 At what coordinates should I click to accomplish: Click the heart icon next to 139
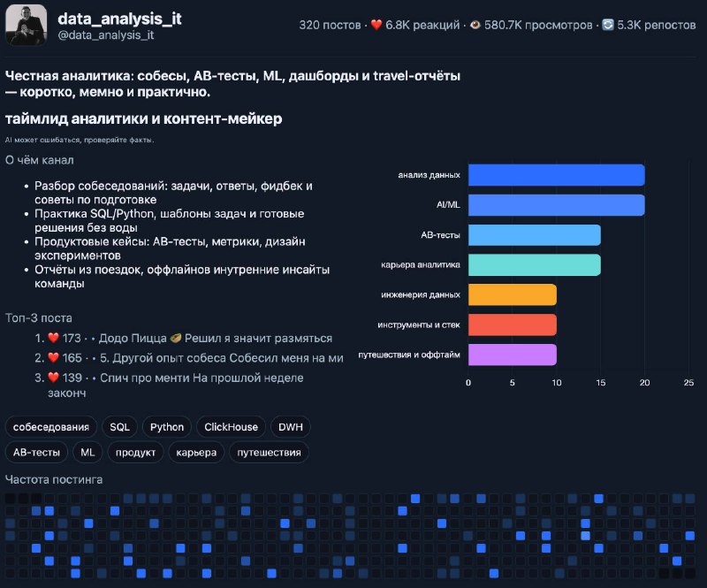(54, 378)
